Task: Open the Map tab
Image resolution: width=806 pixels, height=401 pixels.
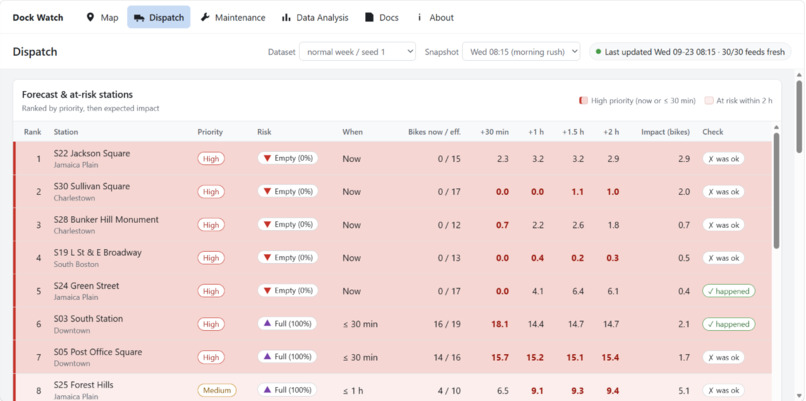Action: click(102, 17)
